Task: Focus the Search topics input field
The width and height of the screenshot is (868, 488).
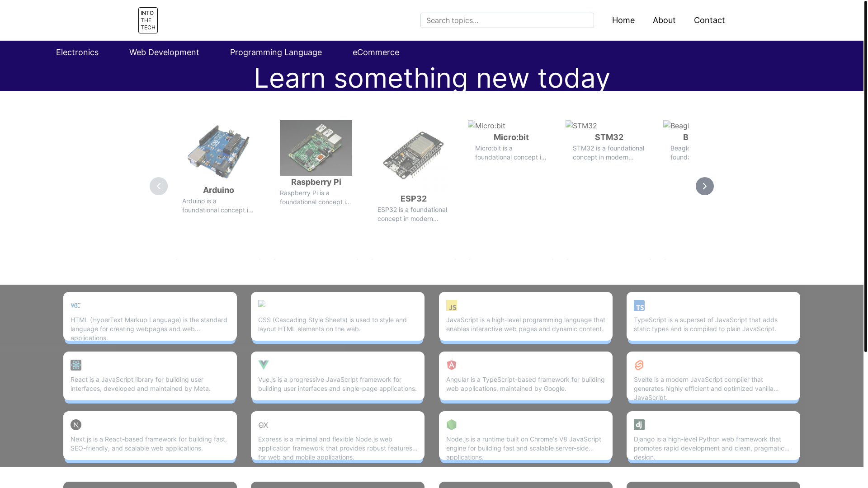Action: [507, 20]
